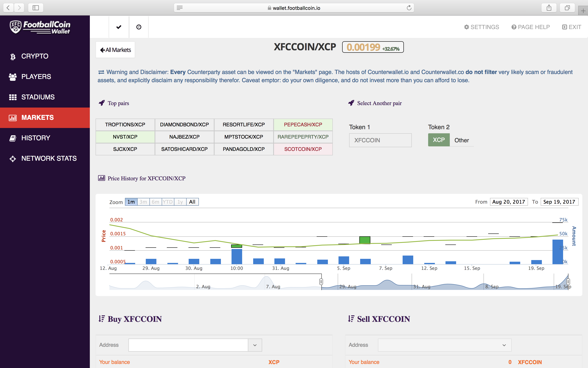Open the HISTORY sidebar section
Screen dimensions: 588x368
pyautogui.click(x=45, y=138)
